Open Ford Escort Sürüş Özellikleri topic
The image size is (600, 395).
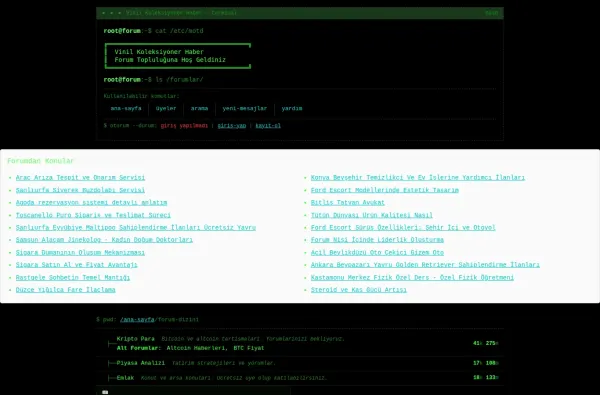(403, 227)
